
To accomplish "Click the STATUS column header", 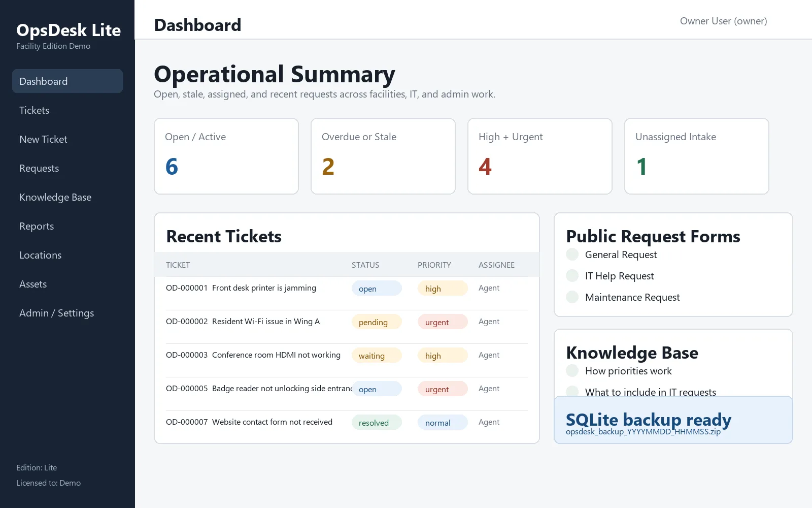I will coord(365,265).
